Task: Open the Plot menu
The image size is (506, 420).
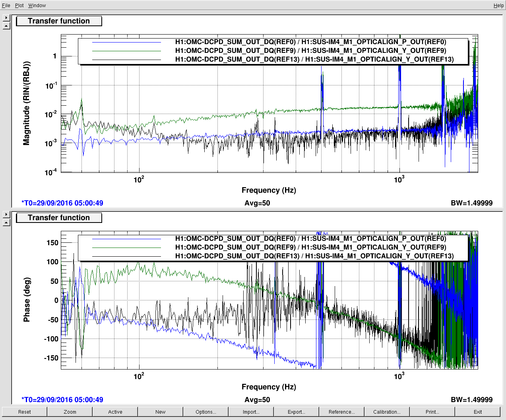Action: coord(19,6)
